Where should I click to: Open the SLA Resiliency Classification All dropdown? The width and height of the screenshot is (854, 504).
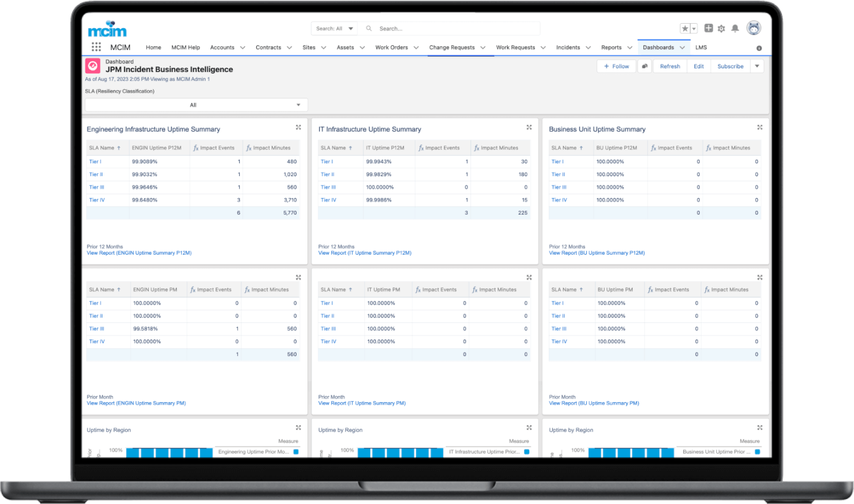click(196, 105)
